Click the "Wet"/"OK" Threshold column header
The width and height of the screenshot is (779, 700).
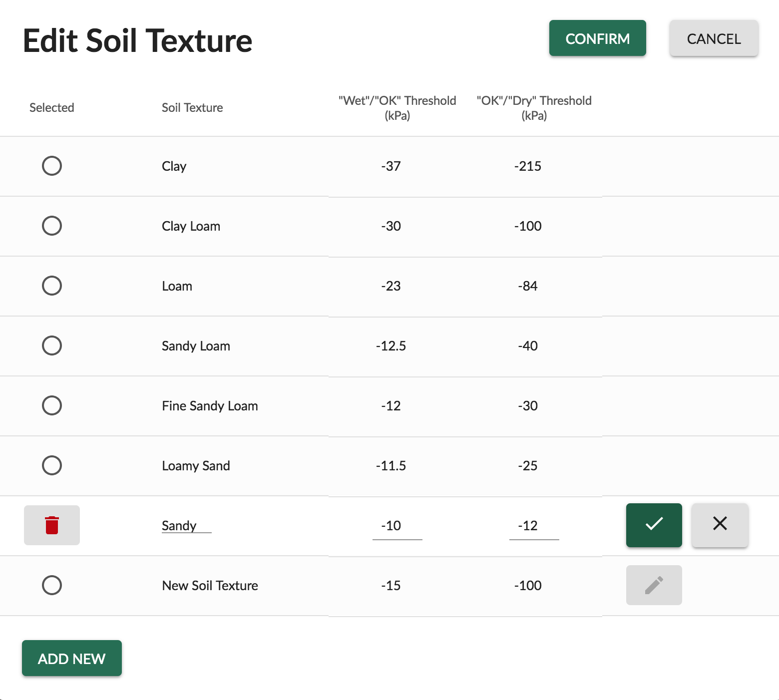point(397,108)
